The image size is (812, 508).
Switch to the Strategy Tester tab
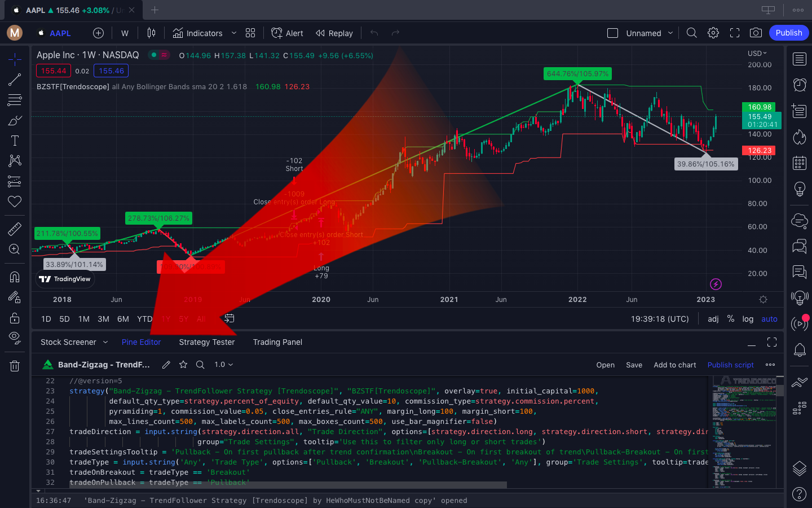(207, 342)
